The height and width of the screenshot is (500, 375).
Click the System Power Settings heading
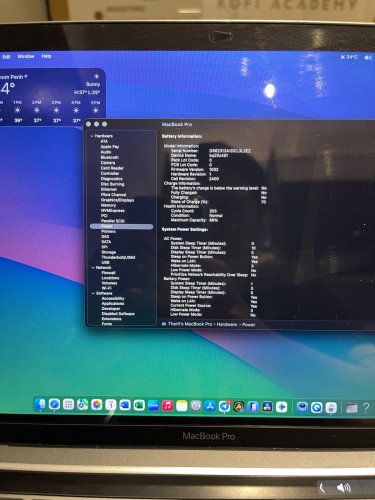(x=185, y=230)
